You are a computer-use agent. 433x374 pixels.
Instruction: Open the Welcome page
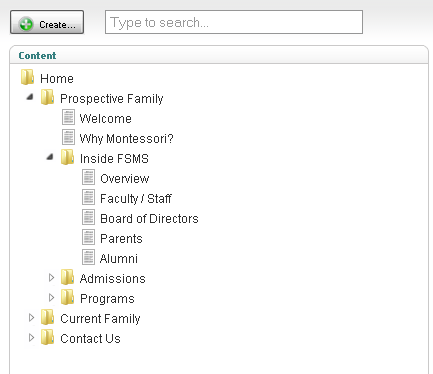pyautogui.click(x=106, y=119)
